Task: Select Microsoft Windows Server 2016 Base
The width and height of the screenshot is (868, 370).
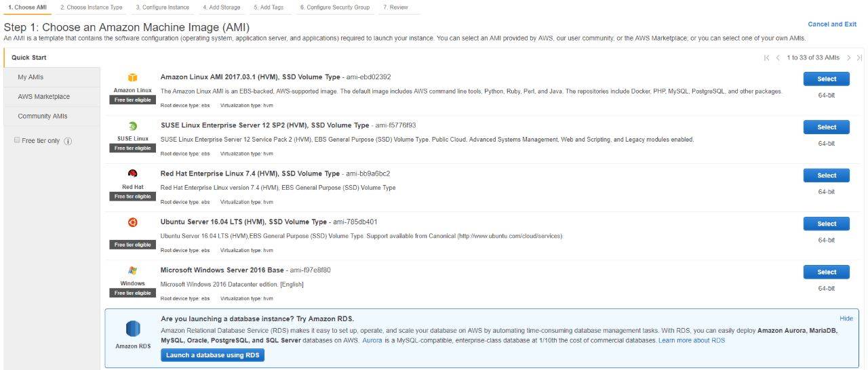Action: 826,272
